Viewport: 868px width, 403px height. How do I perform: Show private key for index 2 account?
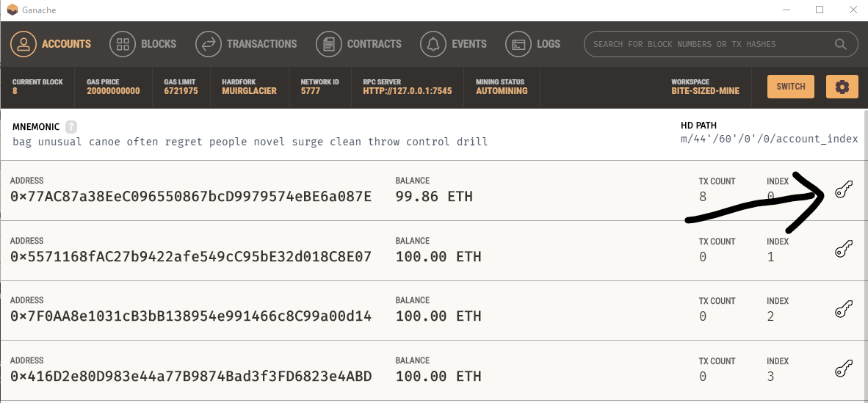pyautogui.click(x=843, y=310)
